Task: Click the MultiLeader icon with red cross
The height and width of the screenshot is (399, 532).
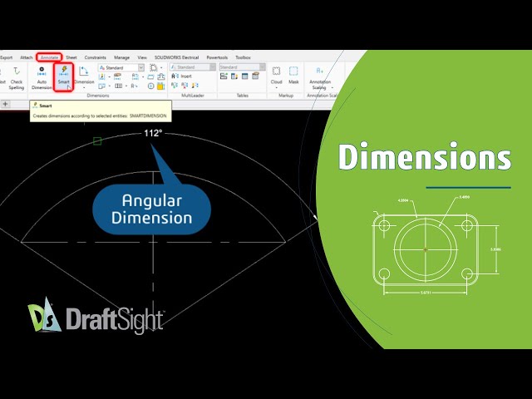Action: coord(185,85)
